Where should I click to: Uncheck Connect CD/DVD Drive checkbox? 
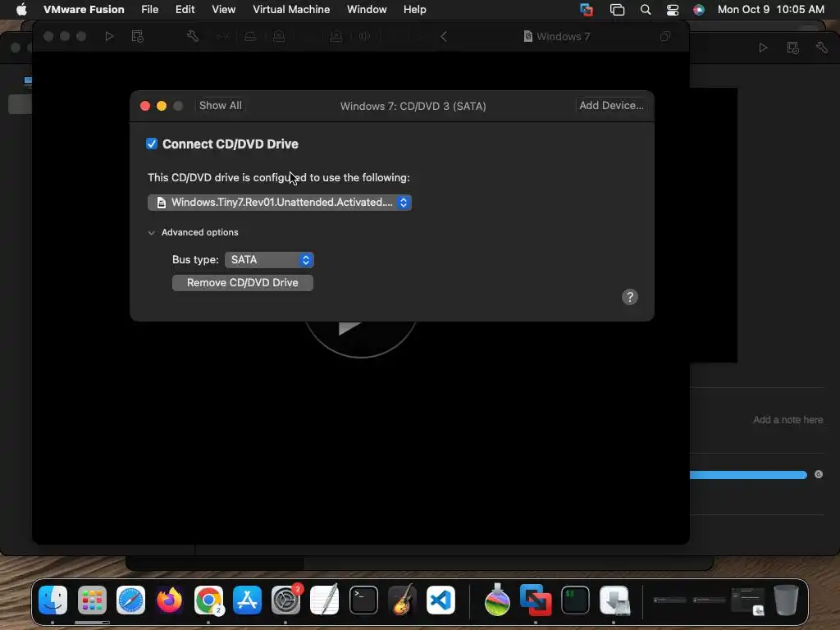(x=152, y=144)
